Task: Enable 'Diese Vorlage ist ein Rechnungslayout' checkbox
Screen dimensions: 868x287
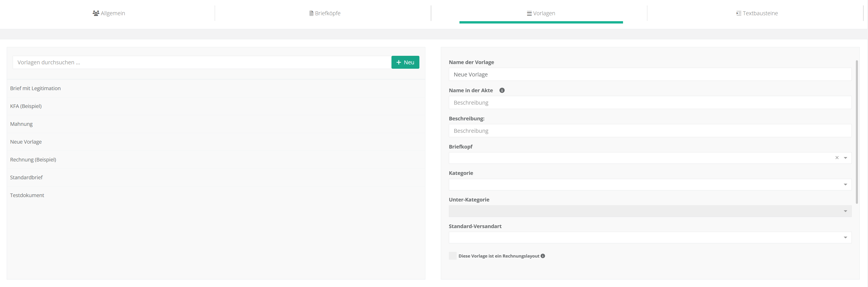Action: [x=452, y=256]
